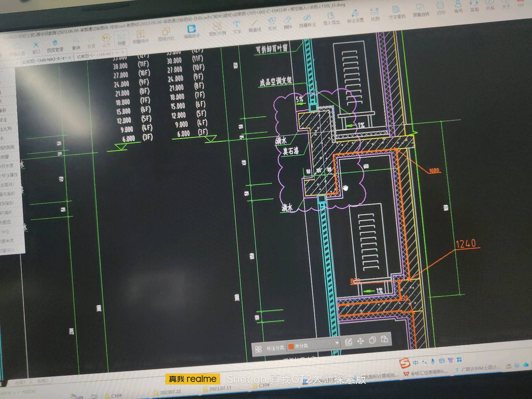The height and width of the screenshot is (399, 532).
Task: Click the orange 未分类 color swatch
Action: coord(291,347)
